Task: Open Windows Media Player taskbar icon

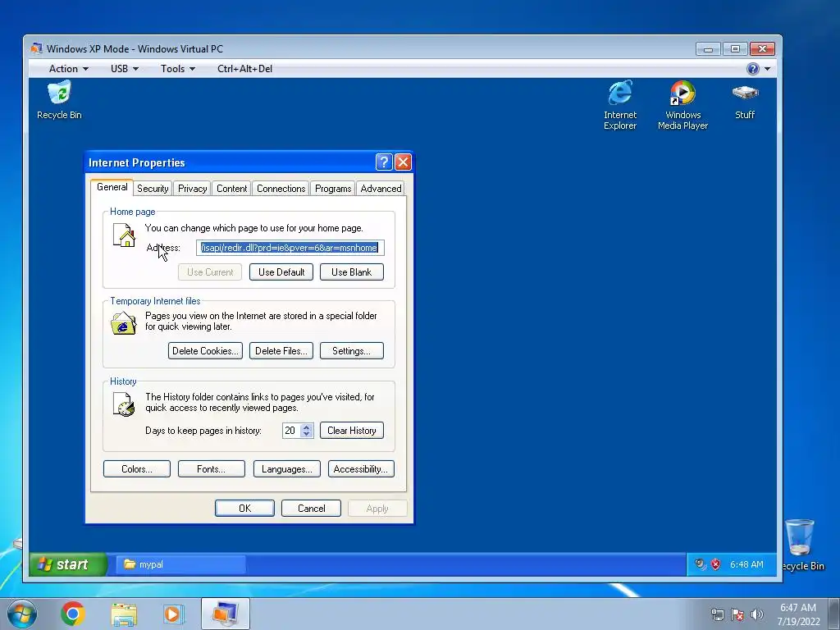Action: pos(174,614)
